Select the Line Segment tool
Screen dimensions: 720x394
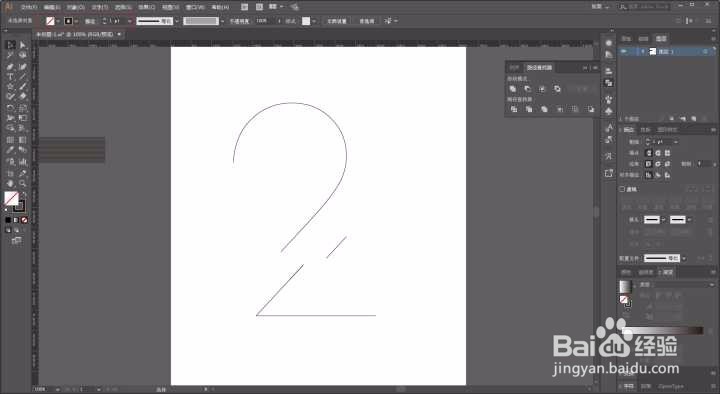coord(22,77)
